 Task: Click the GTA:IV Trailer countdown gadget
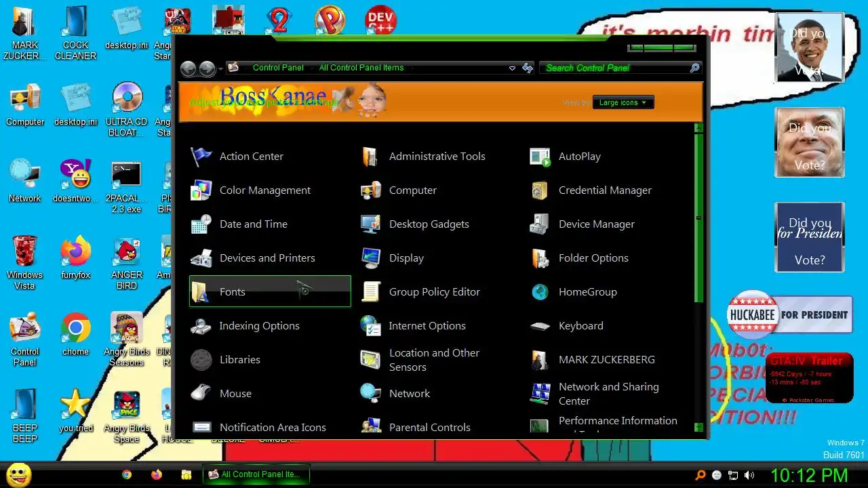[809, 378]
